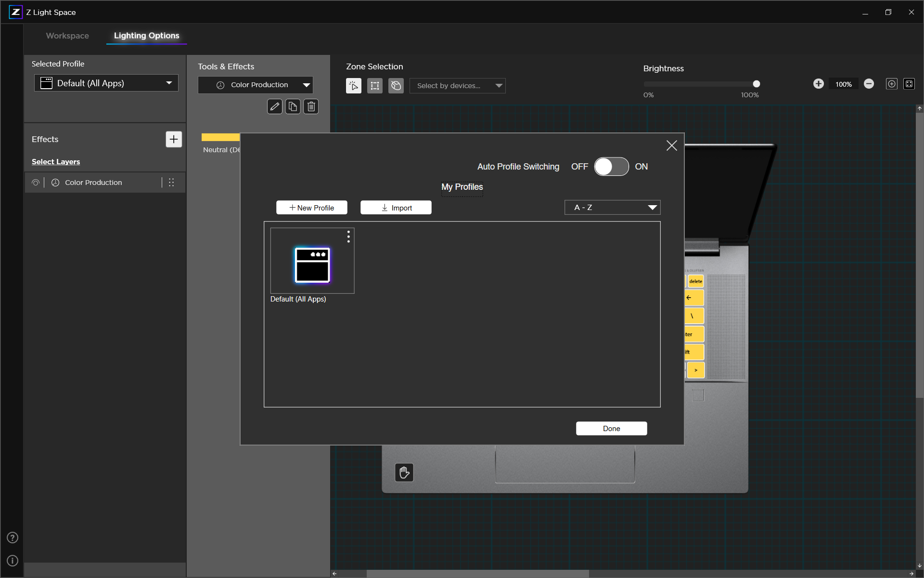The height and width of the screenshot is (578, 924).
Task: Click the trash delete effect icon
Action: click(311, 106)
